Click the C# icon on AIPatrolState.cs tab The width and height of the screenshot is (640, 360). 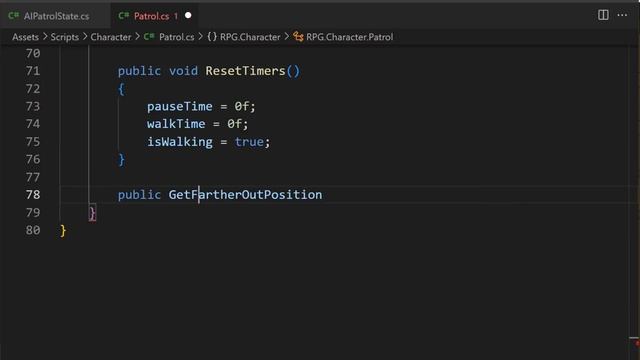coord(13,16)
